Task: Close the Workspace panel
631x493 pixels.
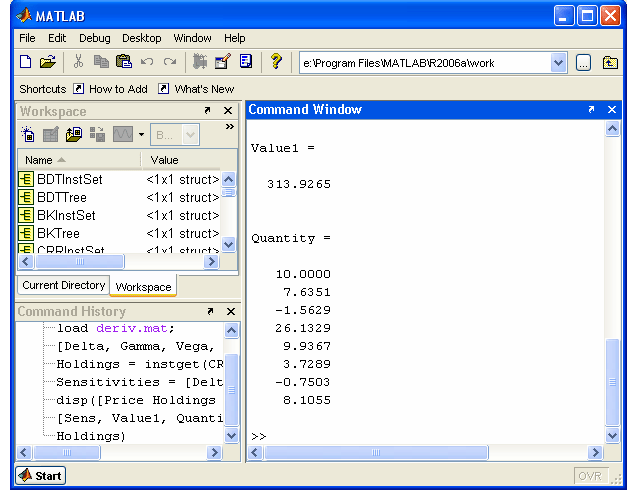Action: 228,111
